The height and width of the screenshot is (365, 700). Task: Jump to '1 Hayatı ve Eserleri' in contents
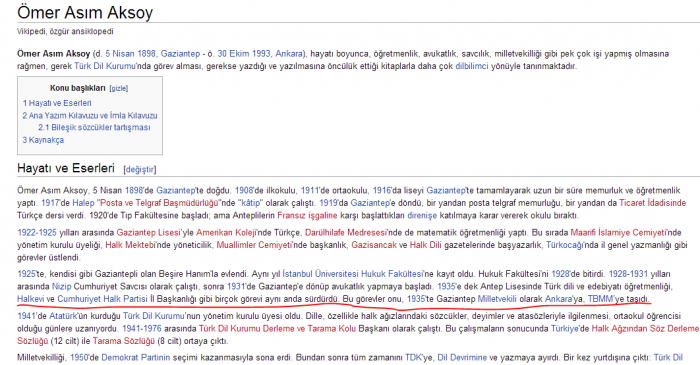pyautogui.click(x=57, y=103)
